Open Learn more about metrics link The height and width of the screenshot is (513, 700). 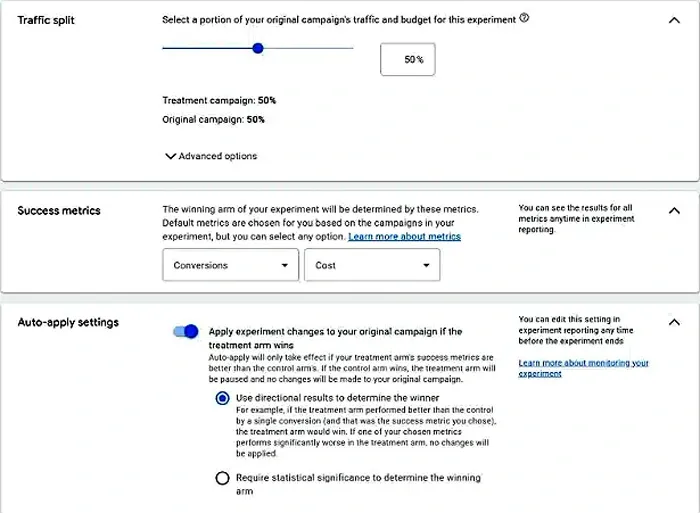pyautogui.click(x=404, y=237)
